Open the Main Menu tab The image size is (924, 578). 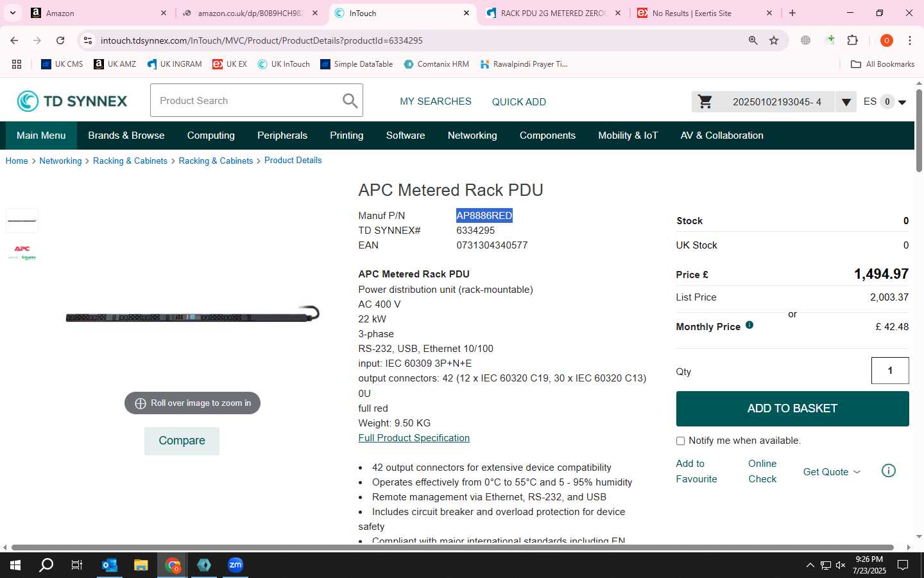(x=41, y=136)
